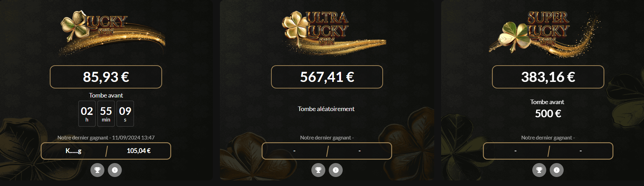Click the empty Ultra Lucky Spin winner box
The width and height of the screenshot is (644, 186).
(x=327, y=151)
